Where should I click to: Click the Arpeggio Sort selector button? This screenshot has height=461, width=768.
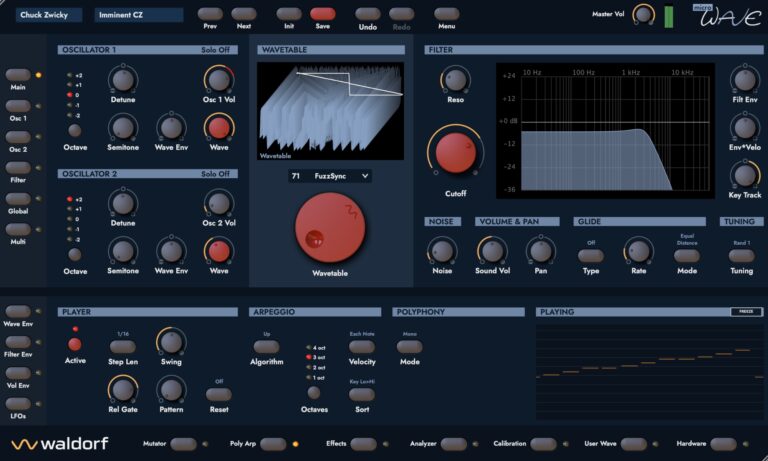(362, 394)
